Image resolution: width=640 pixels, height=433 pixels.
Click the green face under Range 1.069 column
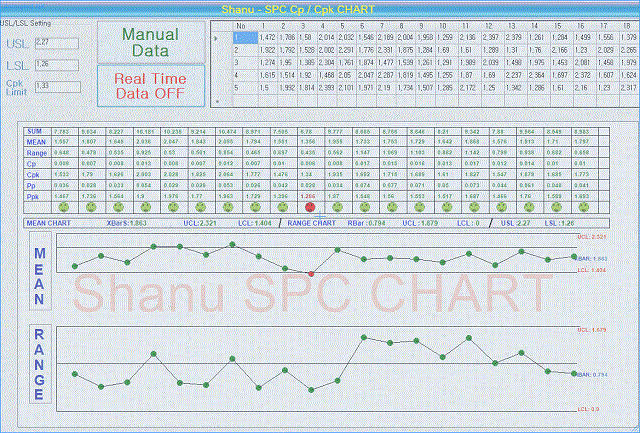(392, 207)
